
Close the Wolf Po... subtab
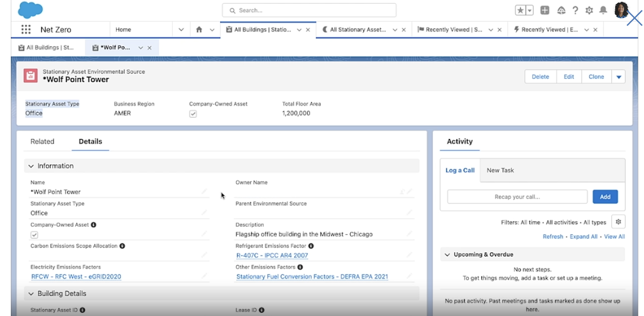[149, 48]
